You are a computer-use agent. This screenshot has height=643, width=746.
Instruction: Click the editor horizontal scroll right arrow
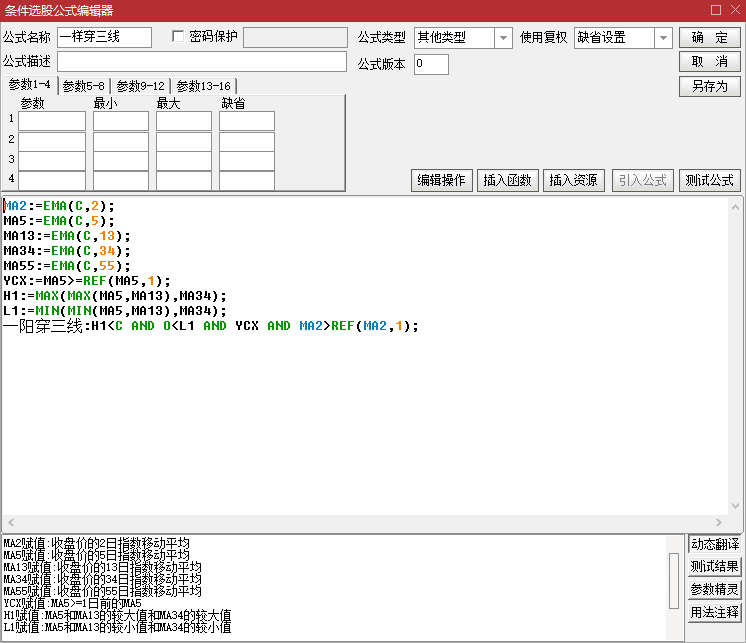[x=719, y=522]
